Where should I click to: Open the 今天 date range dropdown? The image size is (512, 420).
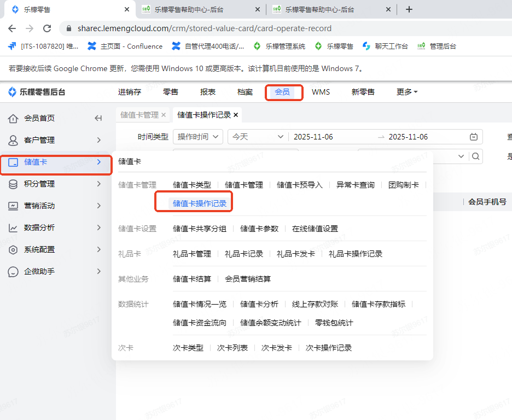[258, 137]
